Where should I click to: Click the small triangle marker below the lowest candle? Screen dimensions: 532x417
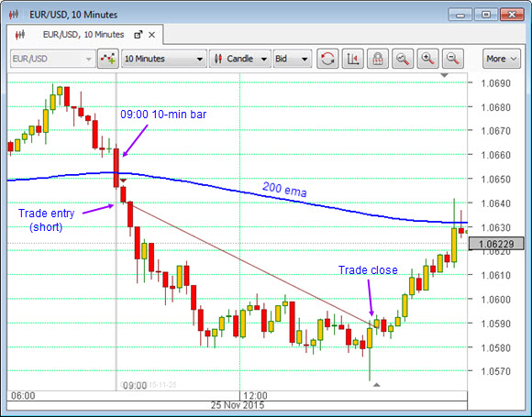point(377,385)
